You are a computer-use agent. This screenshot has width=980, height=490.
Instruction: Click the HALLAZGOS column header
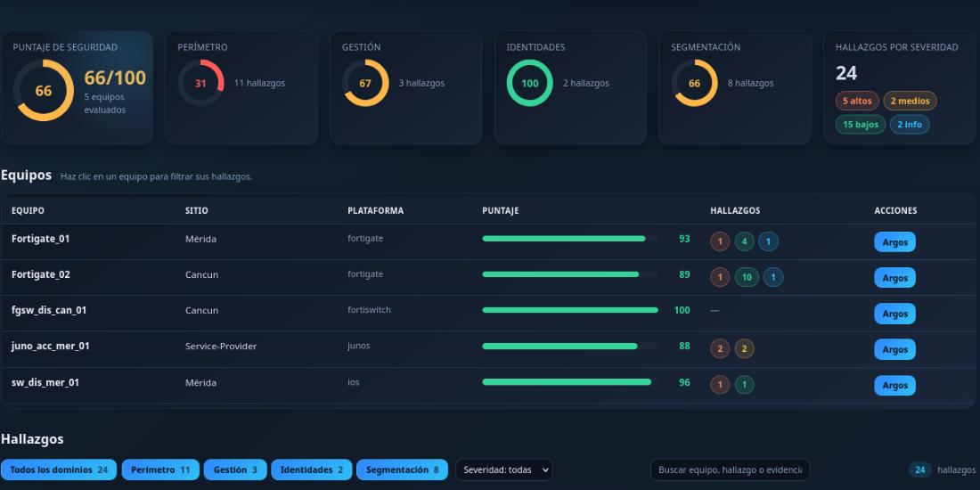pyautogui.click(x=736, y=210)
